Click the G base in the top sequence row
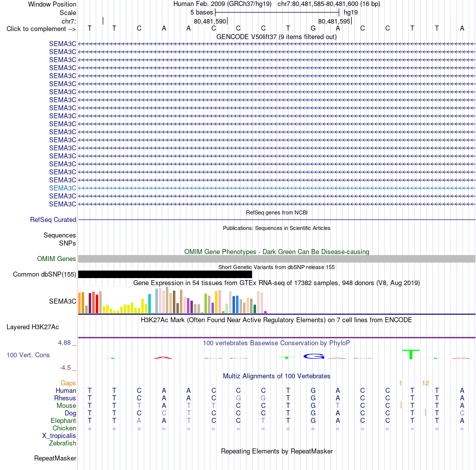 click(313, 28)
